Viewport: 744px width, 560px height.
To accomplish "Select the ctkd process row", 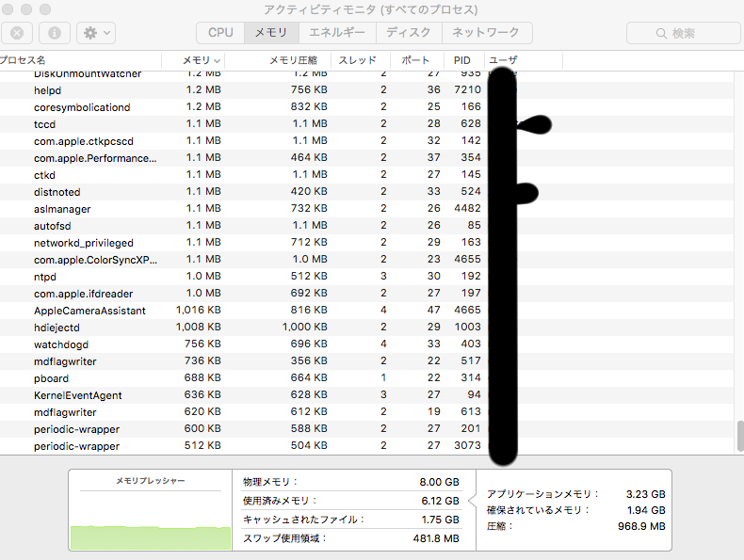I will tap(367, 175).
